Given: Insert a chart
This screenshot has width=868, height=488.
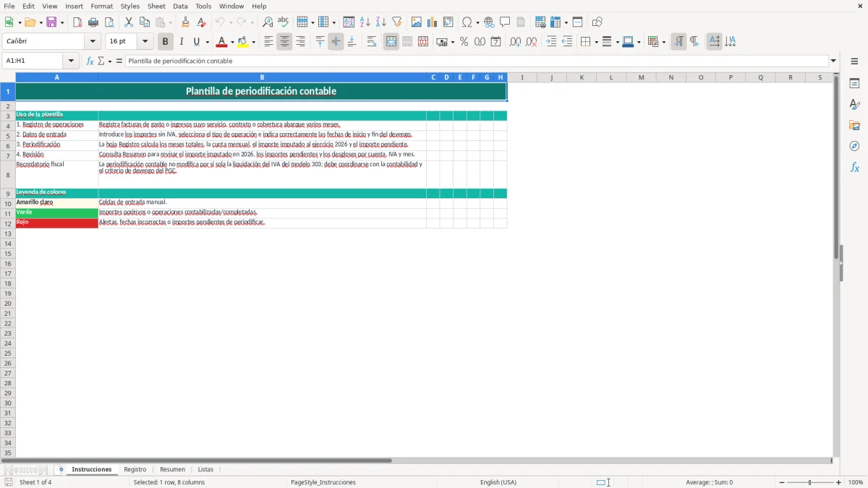Looking at the screenshot, I should 433,22.
